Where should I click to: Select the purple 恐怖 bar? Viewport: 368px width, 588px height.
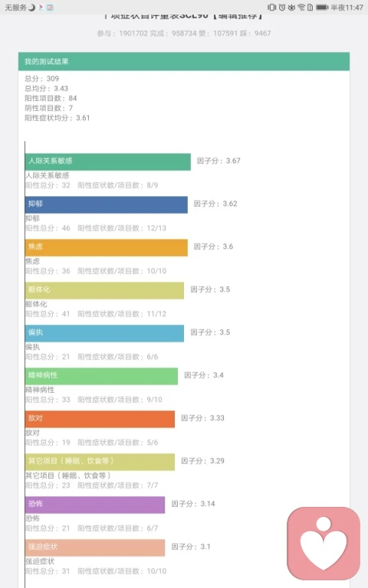tap(95, 505)
